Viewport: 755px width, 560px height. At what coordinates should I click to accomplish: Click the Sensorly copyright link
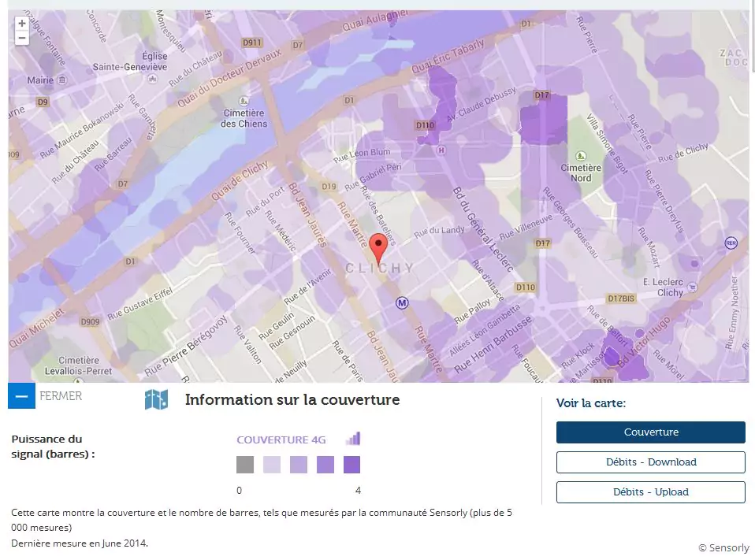tap(723, 547)
